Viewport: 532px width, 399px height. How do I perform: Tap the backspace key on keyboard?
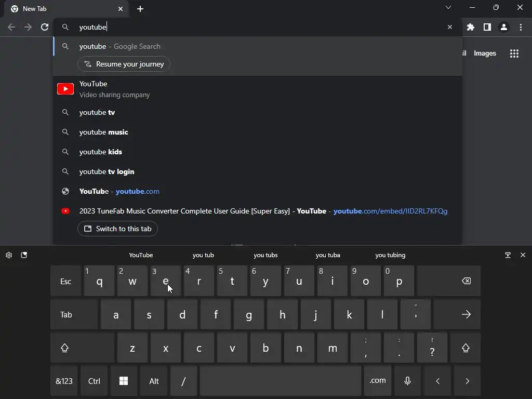[x=449, y=281]
